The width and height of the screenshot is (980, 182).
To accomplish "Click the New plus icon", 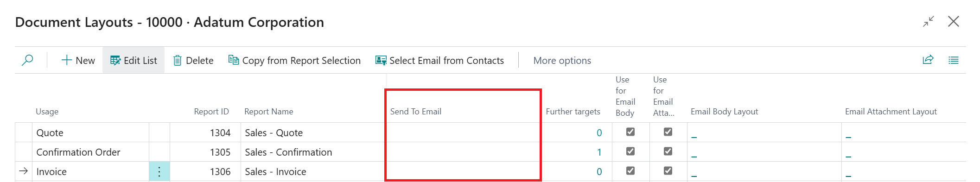I will (x=67, y=60).
